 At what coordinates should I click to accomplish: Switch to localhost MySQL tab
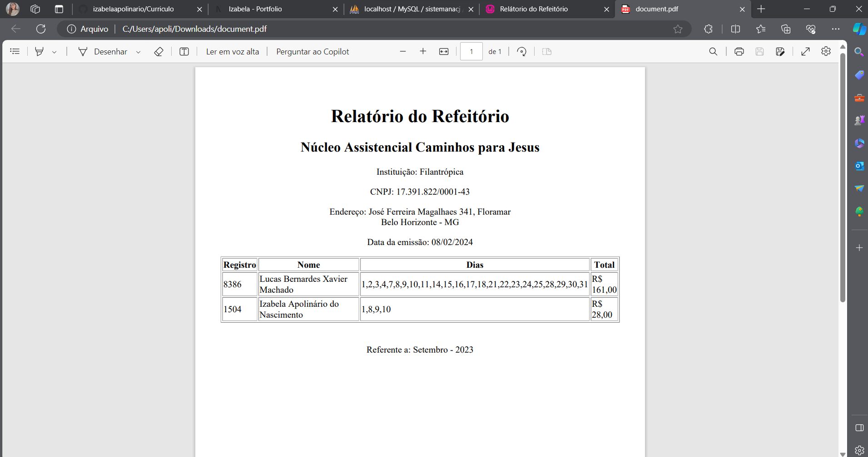(x=412, y=9)
